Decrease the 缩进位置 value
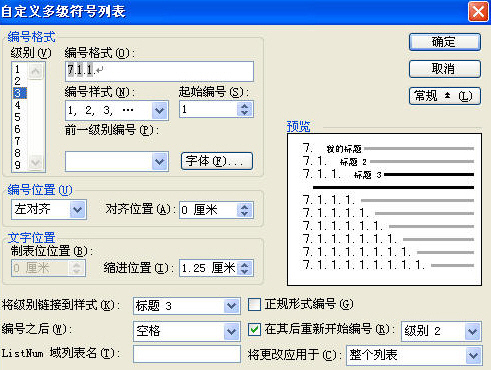Viewport: 491px width, 370px height. pos(245,272)
